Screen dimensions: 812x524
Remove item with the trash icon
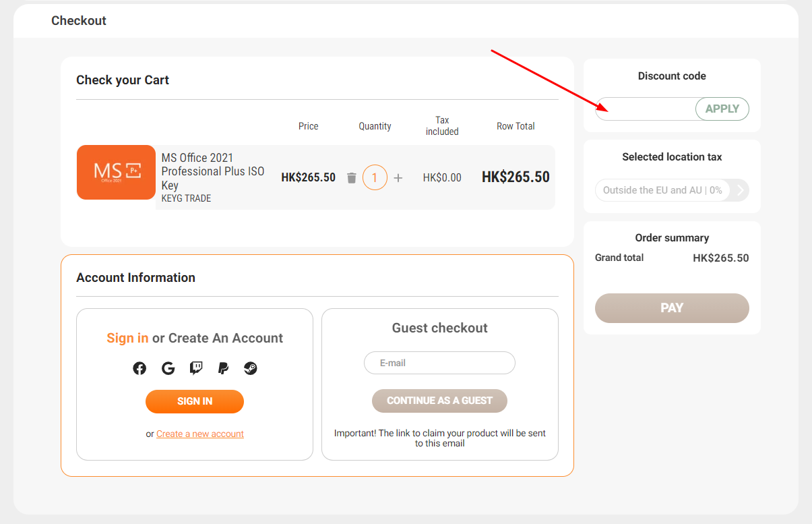351,178
